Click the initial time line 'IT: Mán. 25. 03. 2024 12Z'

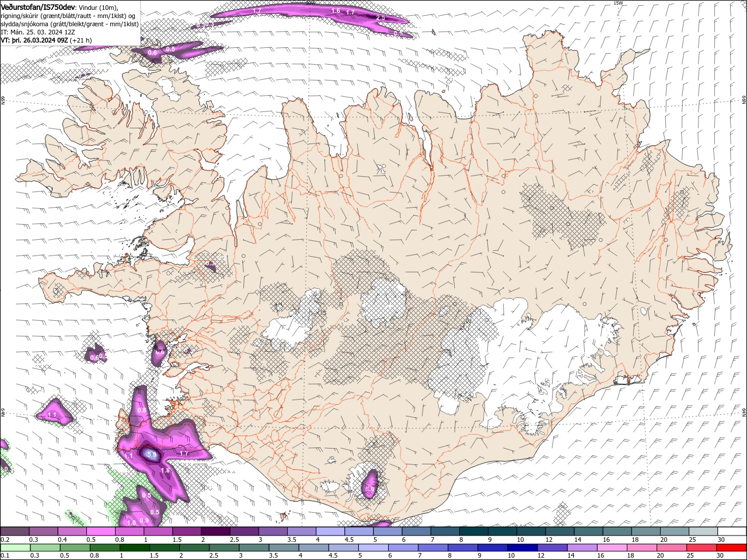tap(37, 32)
